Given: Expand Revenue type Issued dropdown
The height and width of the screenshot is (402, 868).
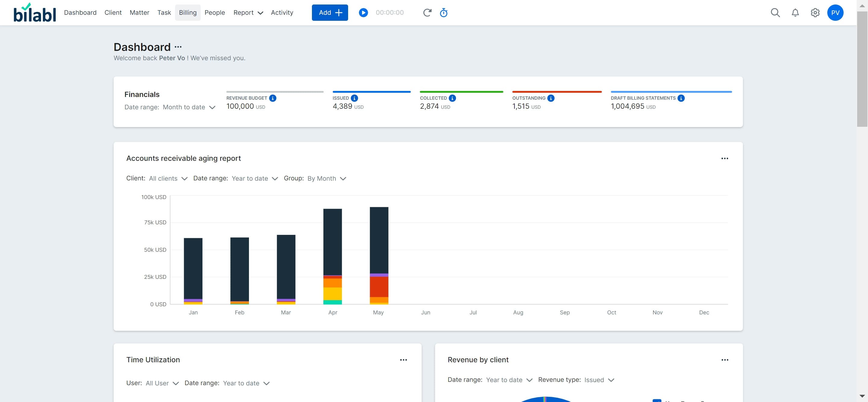Looking at the screenshot, I should pyautogui.click(x=599, y=380).
